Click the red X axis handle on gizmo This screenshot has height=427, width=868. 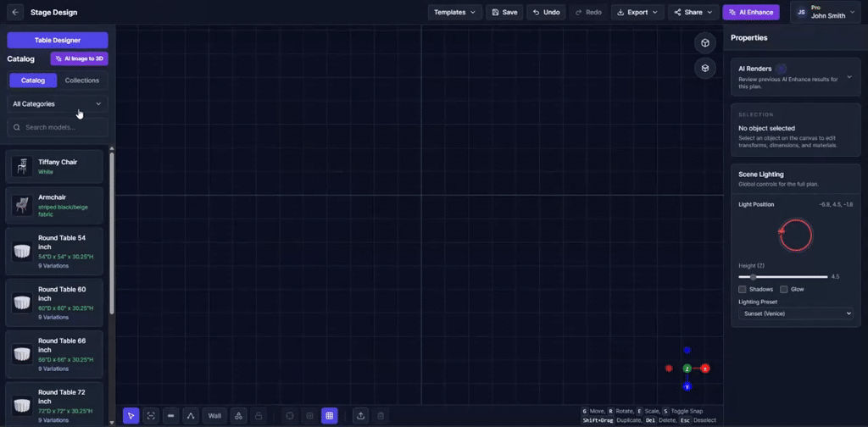pos(704,369)
